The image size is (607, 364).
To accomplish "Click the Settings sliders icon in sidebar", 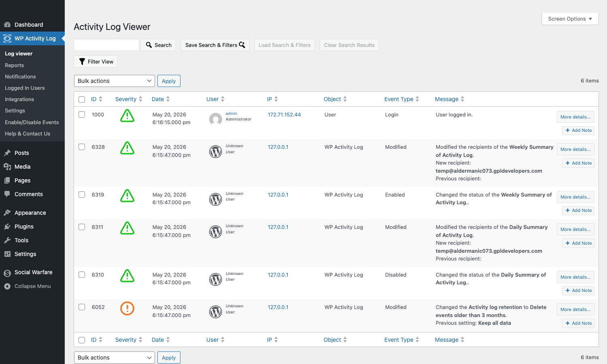I will point(7,254).
